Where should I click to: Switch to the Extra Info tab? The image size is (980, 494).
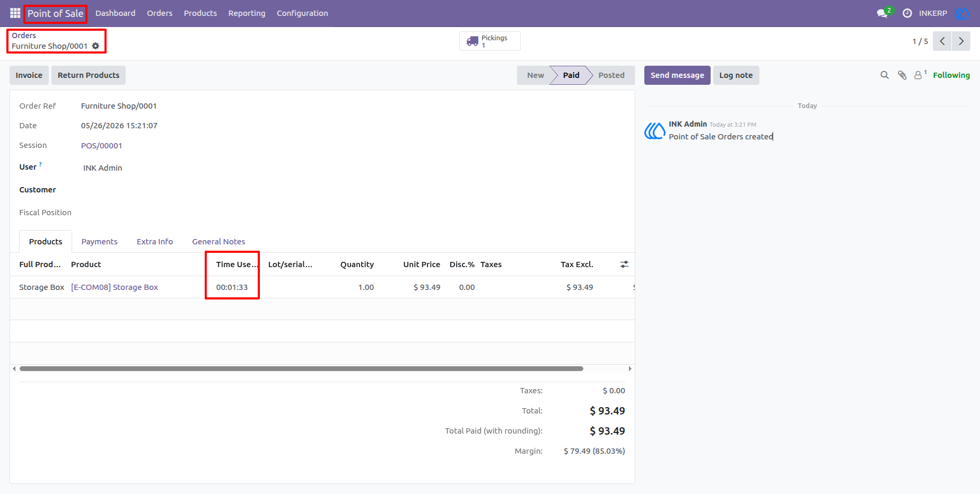155,242
